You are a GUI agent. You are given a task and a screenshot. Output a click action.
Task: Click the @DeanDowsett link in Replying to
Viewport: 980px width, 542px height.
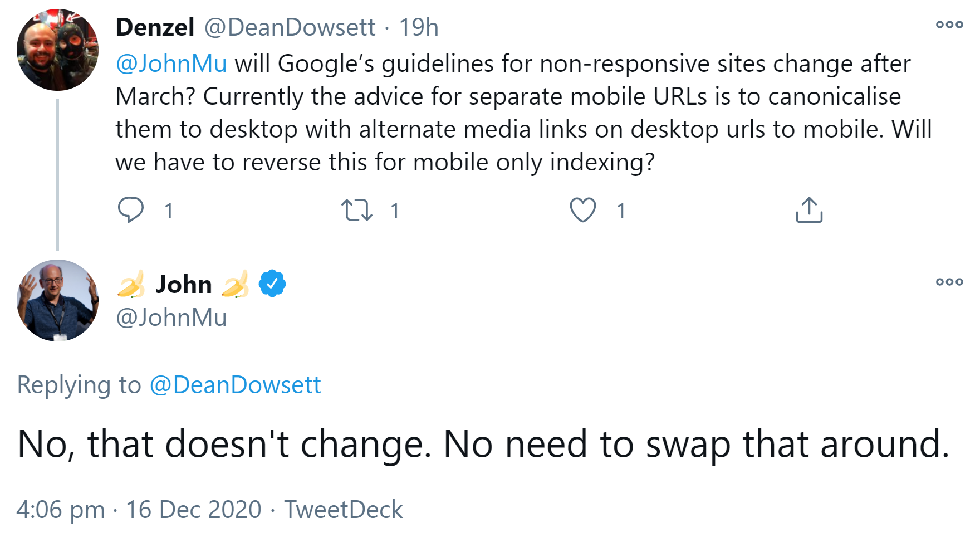(x=236, y=384)
